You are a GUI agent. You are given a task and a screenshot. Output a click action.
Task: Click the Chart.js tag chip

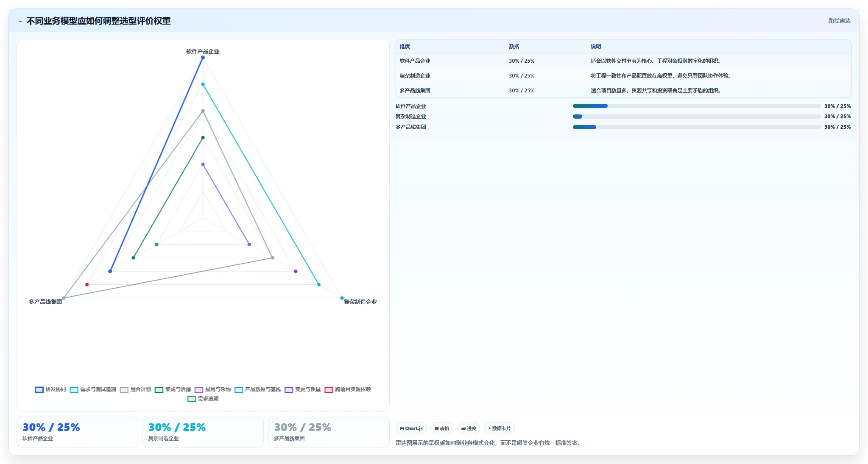411,428
